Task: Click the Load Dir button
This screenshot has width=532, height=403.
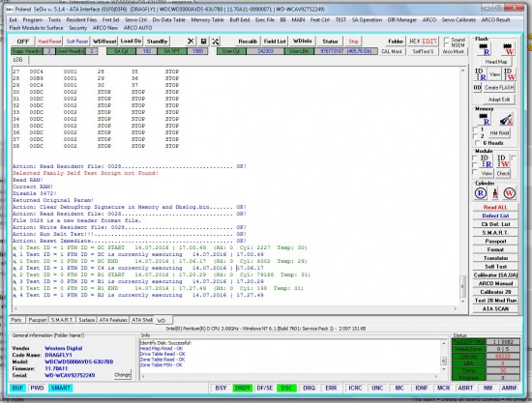Action: click(131, 42)
